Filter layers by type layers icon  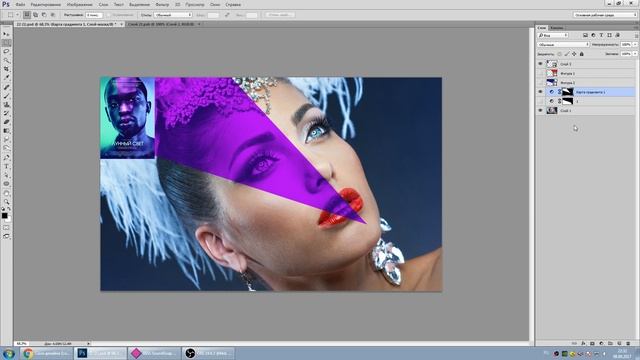pos(601,36)
